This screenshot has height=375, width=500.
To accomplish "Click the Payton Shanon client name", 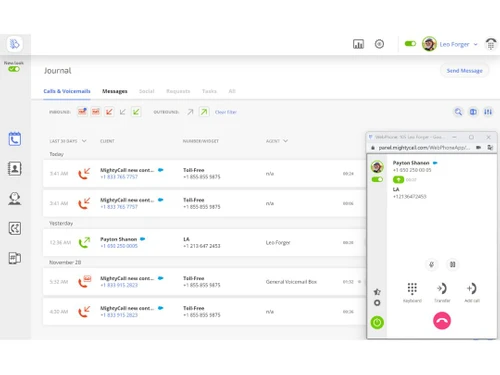I will [119, 239].
